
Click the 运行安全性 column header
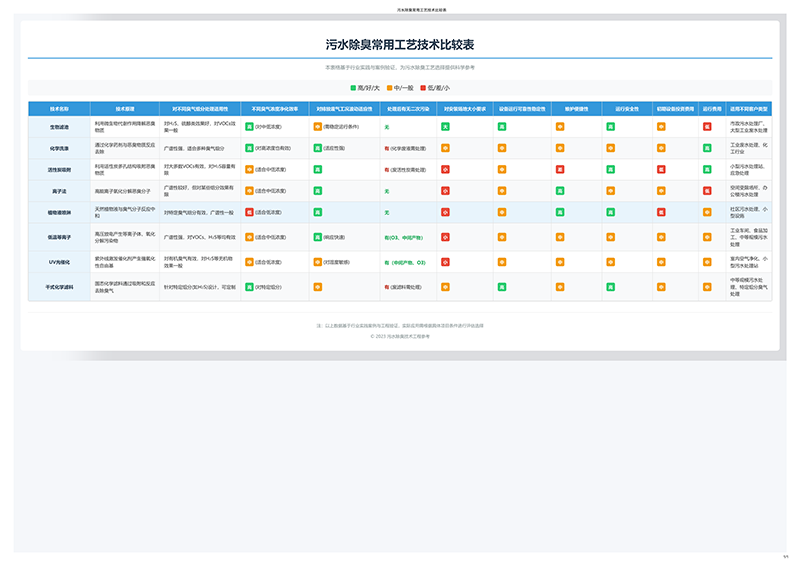pos(626,107)
